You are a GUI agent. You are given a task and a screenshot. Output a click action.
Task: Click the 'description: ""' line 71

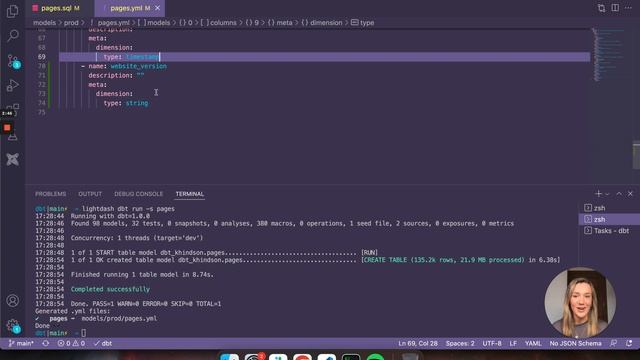[116, 76]
